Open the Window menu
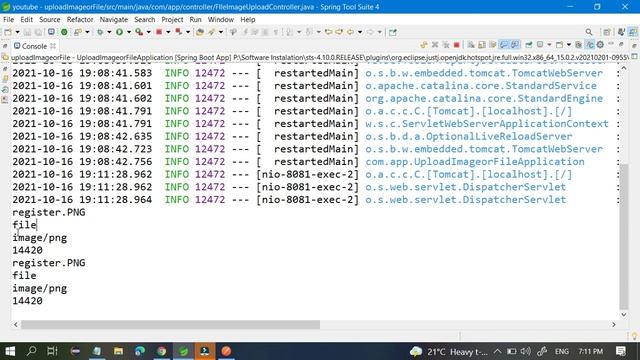 click(221, 20)
